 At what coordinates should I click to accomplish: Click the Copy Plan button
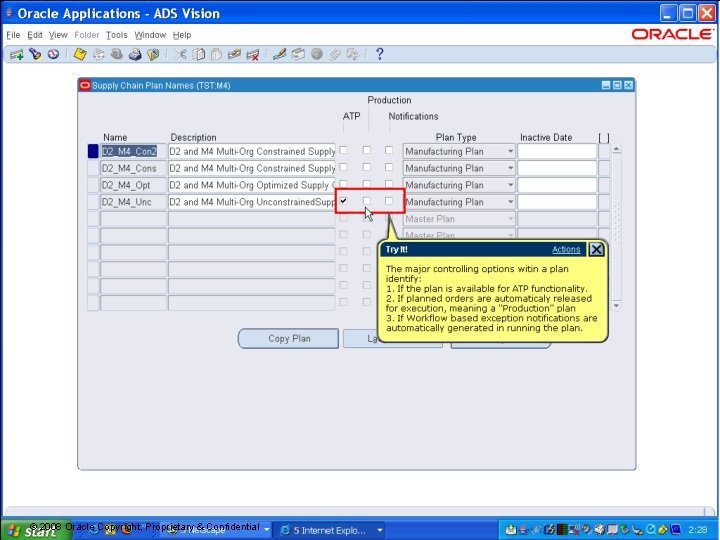pyautogui.click(x=288, y=338)
